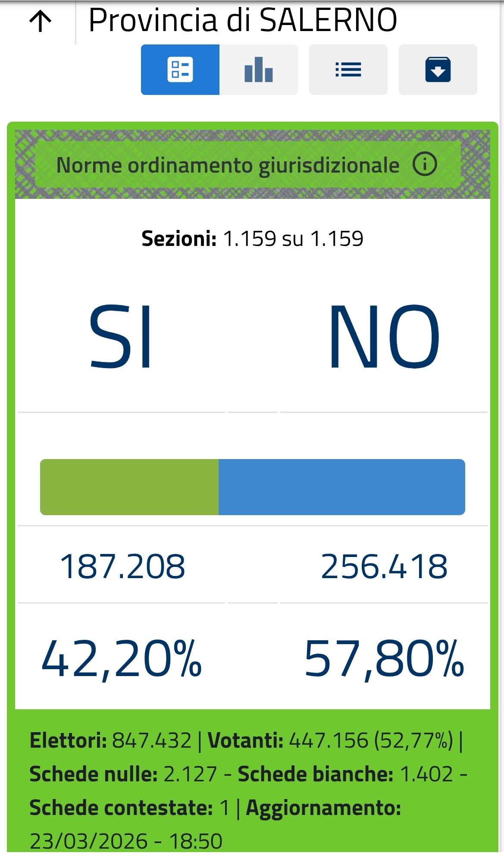
Task: Click the blue NO bar segment
Action: point(341,487)
